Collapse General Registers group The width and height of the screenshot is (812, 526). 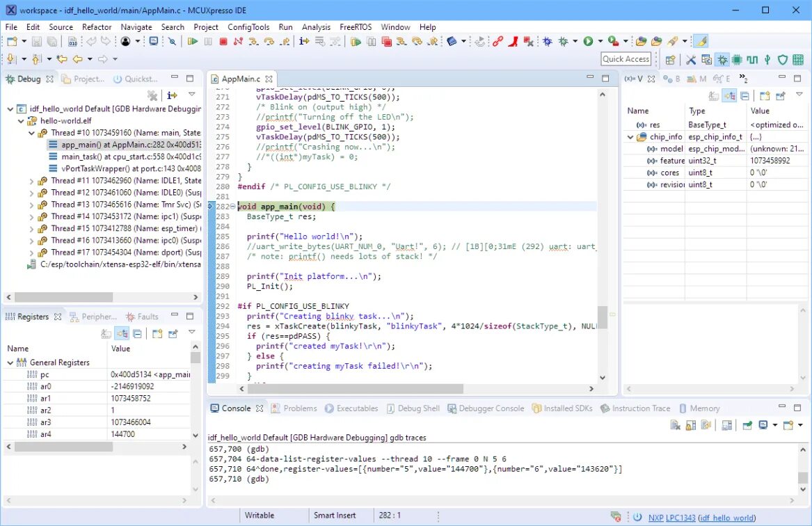click(x=10, y=363)
